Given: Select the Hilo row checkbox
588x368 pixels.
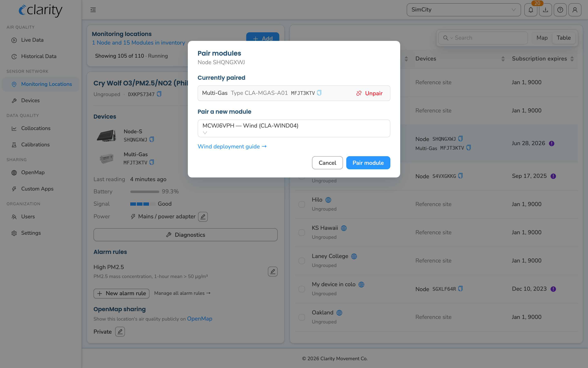Looking at the screenshot, I should pos(302,204).
